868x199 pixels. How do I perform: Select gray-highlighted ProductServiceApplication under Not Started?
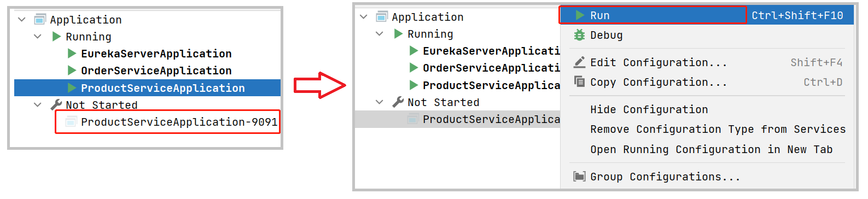(x=457, y=119)
